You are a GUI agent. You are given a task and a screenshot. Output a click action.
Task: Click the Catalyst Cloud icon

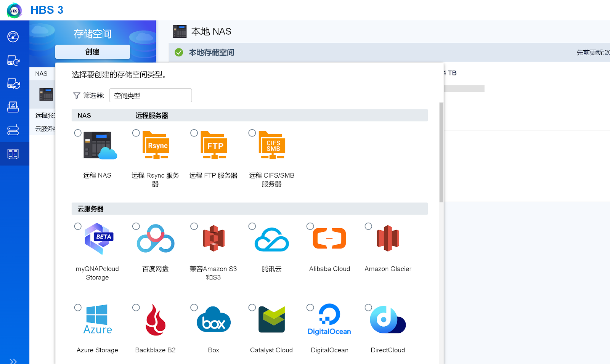point(272,319)
